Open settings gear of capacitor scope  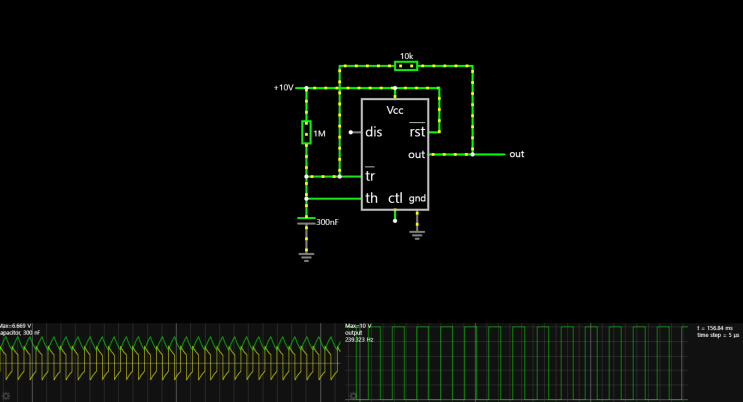5,396
